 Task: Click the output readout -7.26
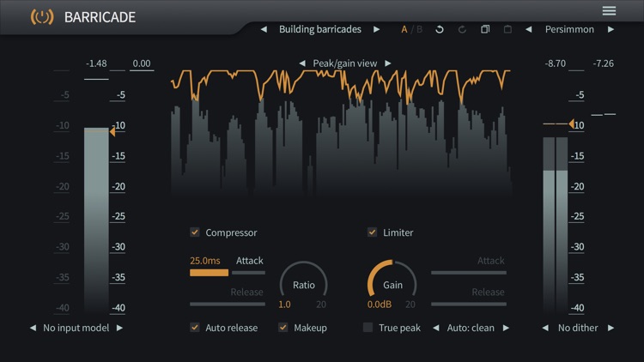[x=604, y=63]
